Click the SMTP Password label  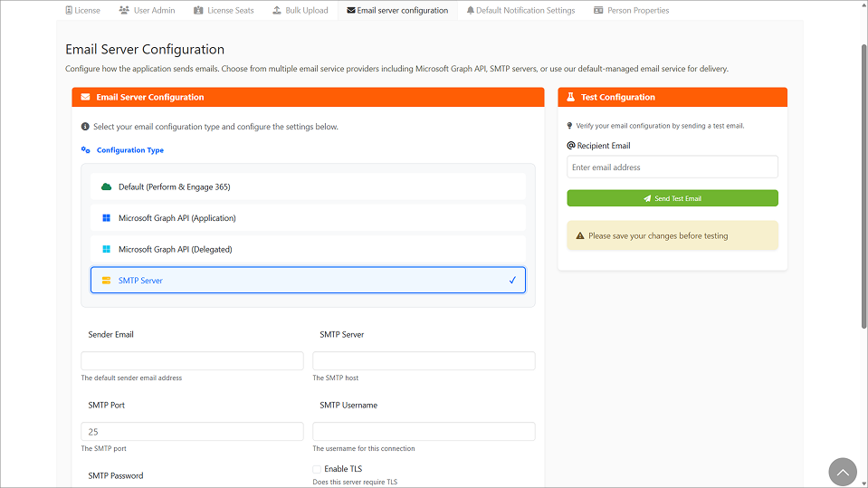[116, 476]
